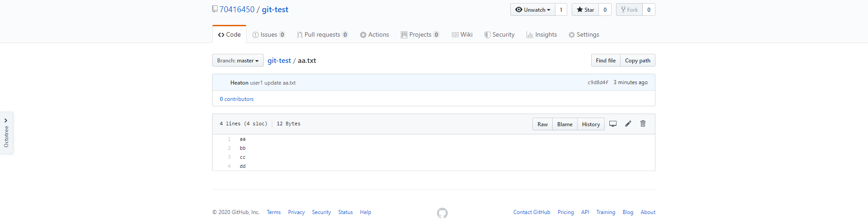Open footer About link

coord(648,212)
